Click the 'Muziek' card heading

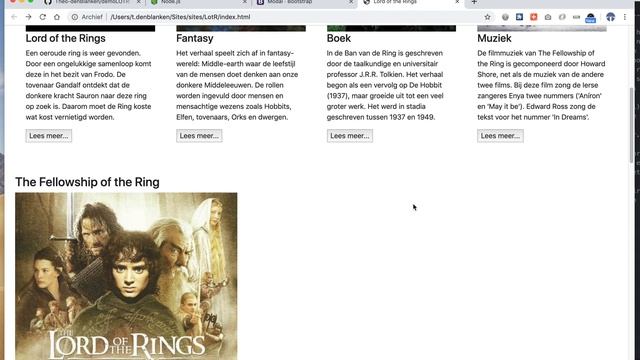point(494,38)
